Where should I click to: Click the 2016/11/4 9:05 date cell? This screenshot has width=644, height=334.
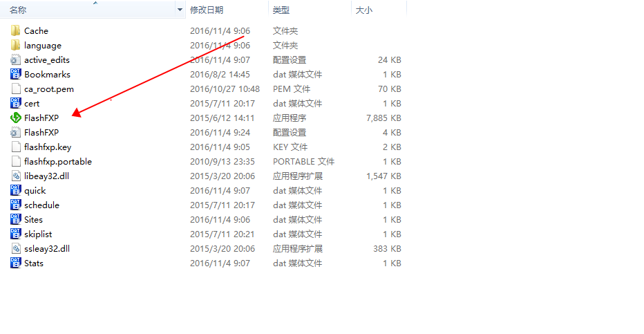tap(220, 147)
